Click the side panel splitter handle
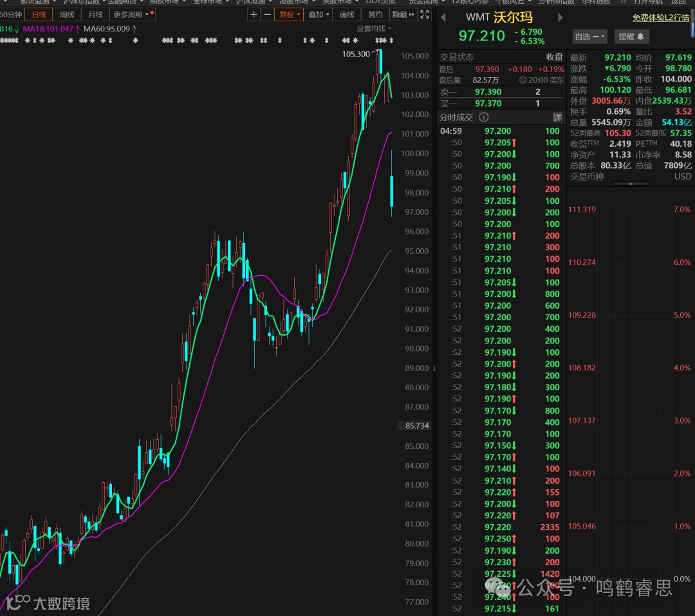 pos(434,368)
